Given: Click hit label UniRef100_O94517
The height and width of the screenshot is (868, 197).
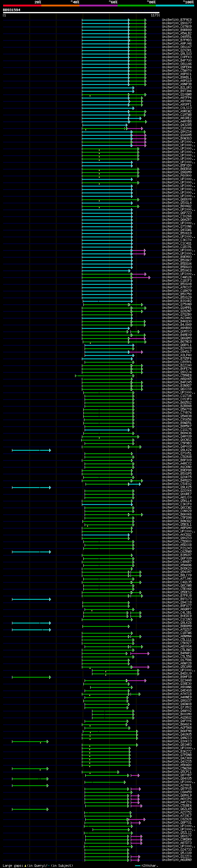Looking at the screenshot, I should [177, 352].
